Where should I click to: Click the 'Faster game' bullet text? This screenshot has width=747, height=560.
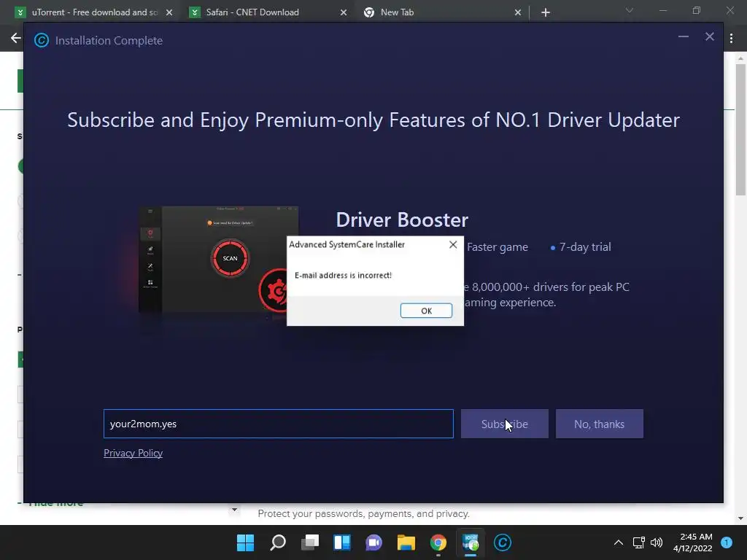(x=498, y=247)
